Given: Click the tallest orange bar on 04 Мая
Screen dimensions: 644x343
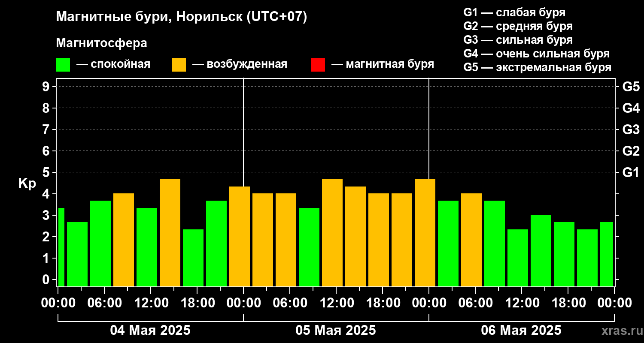Looking at the screenshot, I should click(x=170, y=233).
